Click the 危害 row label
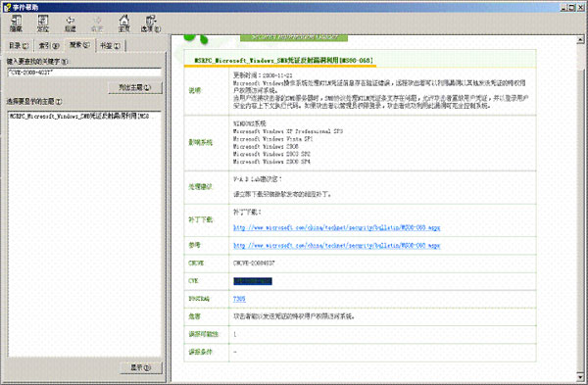Viewport: 588px width, 385px height. [x=195, y=316]
